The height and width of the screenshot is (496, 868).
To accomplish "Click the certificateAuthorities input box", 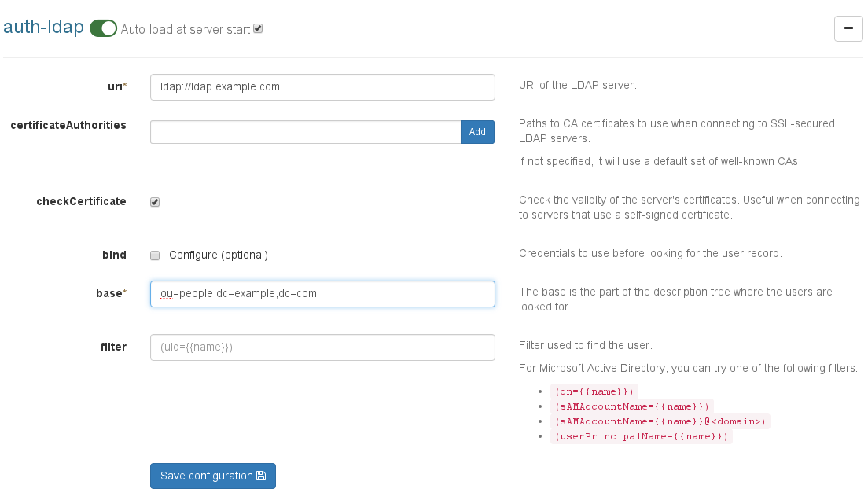I will pyautogui.click(x=305, y=132).
